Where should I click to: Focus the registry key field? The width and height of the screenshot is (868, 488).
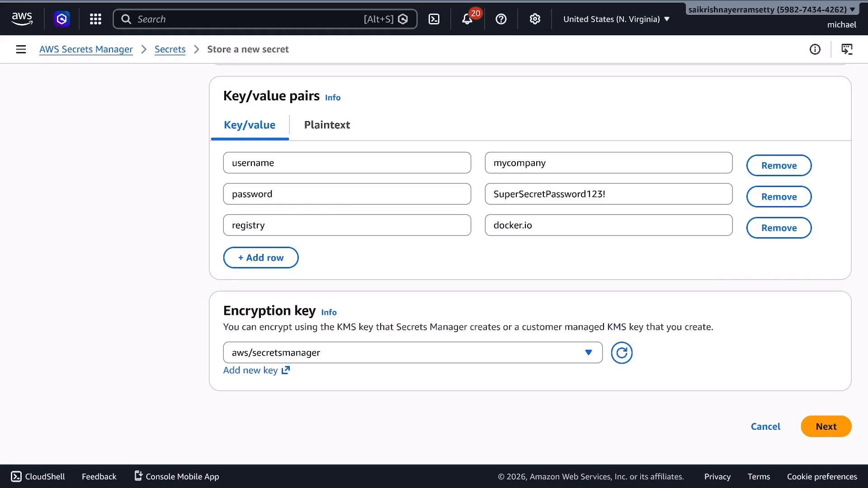pyautogui.click(x=347, y=225)
